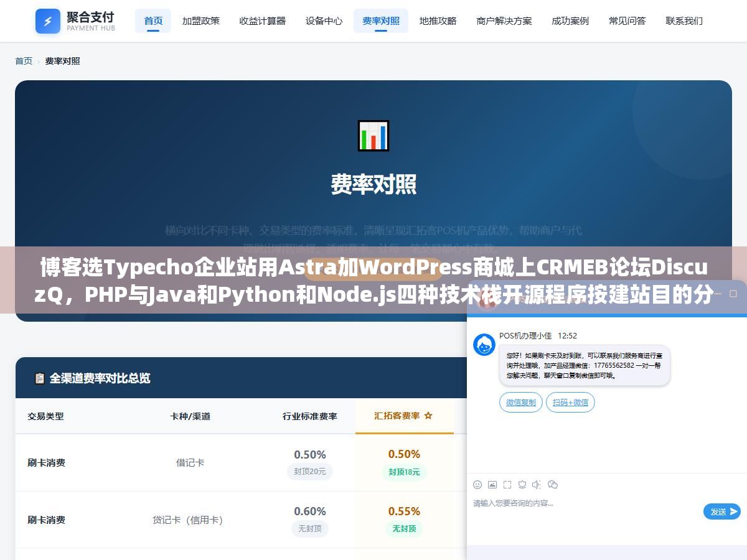The height and width of the screenshot is (560, 747).
Task: Click the bar chart icon above 费率对照
Action: [x=374, y=136]
